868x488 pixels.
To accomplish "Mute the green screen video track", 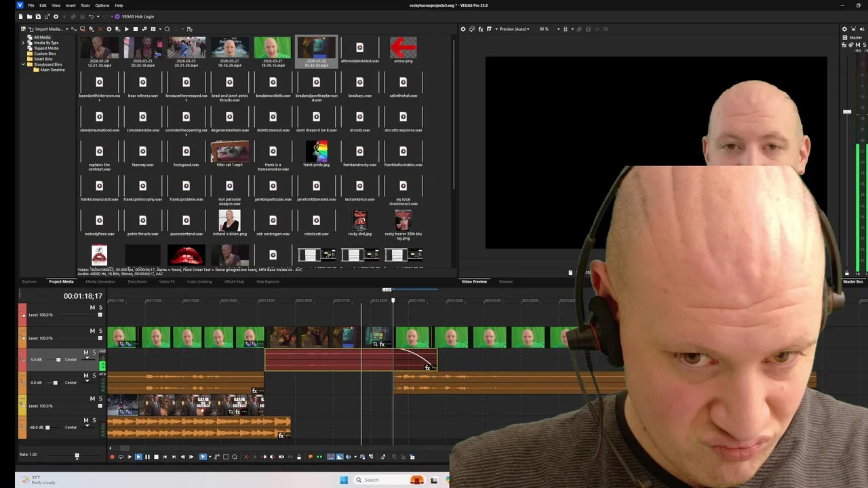I will pyautogui.click(x=92, y=331).
